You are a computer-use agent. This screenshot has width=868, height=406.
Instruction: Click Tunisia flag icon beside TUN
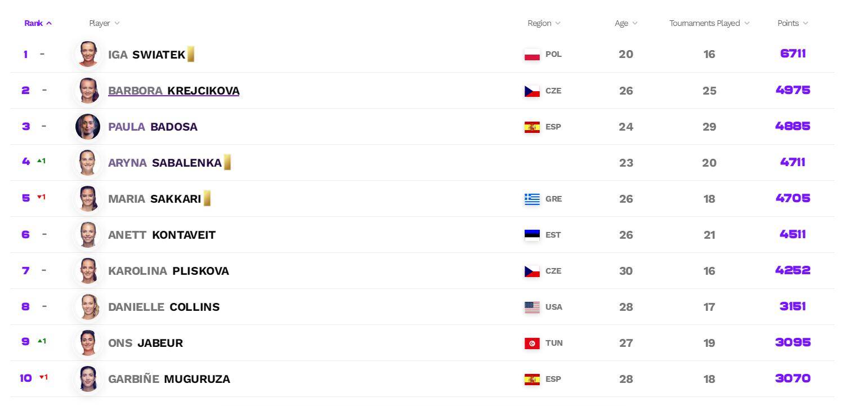point(532,343)
